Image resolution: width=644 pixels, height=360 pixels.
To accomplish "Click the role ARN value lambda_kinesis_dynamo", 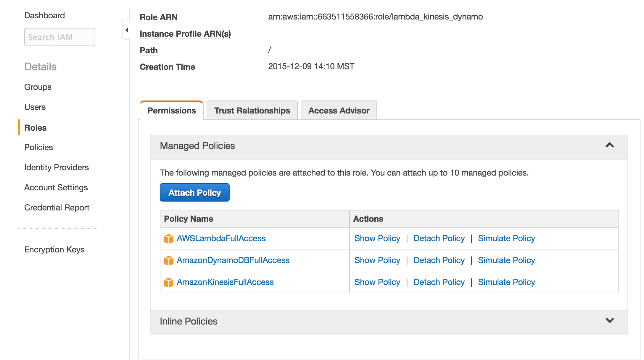I will (376, 17).
